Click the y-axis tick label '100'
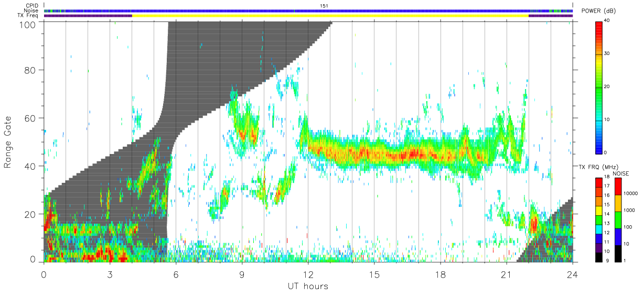 pyautogui.click(x=28, y=25)
